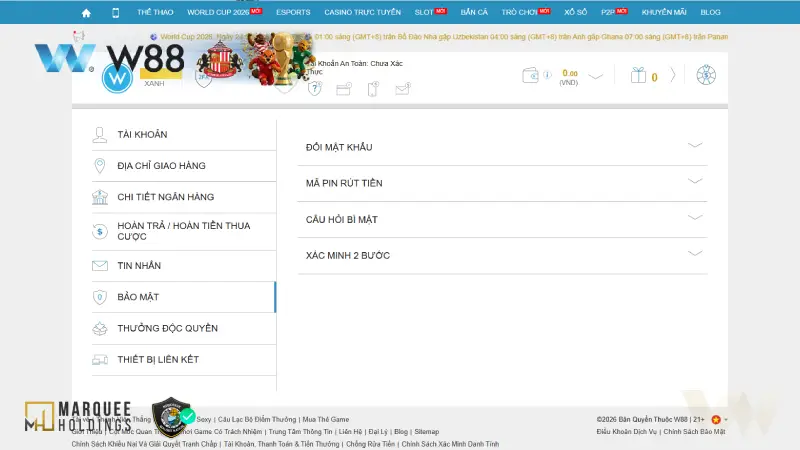Viewport: 800px width, 450px height.
Task: Open Mua Thẻ Game footer link
Action: tap(326, 419)
